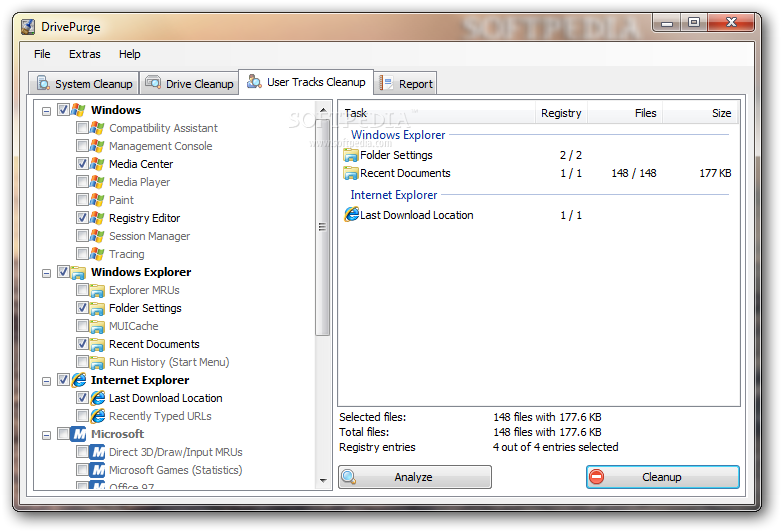Image resolution: width=782 pixels, height=532 pixels.
Task: Click the System Cleanup tab icon
Action: [x=43, y=83]
